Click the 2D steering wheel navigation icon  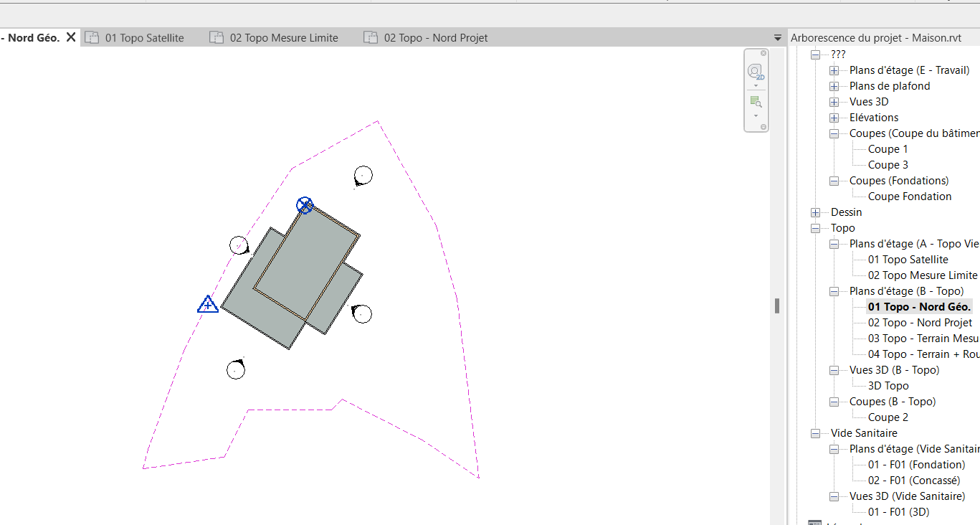click(755, 72)
